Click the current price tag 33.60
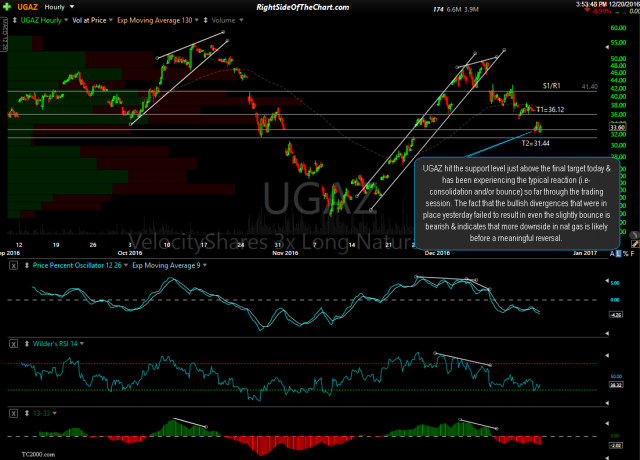 (618, 127)
